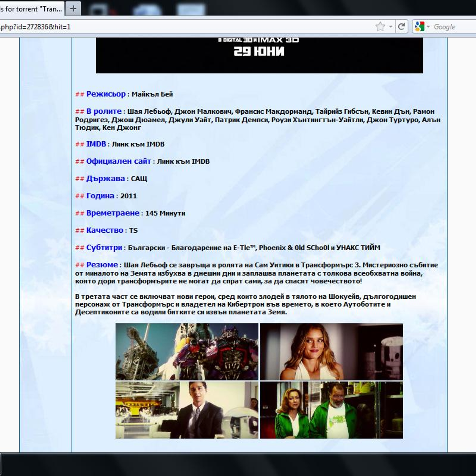476x476 pixels.
Task: Open green tracksuit couple screenshot thumbnail
Action: 331,410
